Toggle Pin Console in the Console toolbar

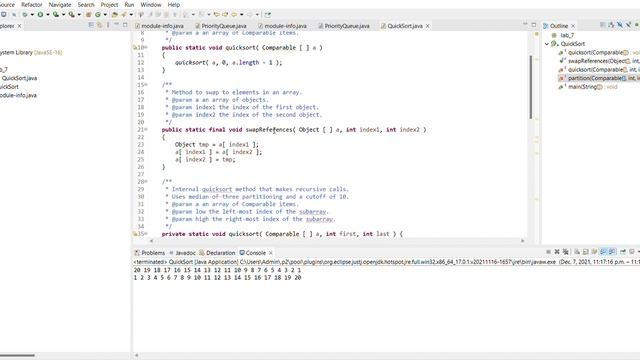click(623, 252)
